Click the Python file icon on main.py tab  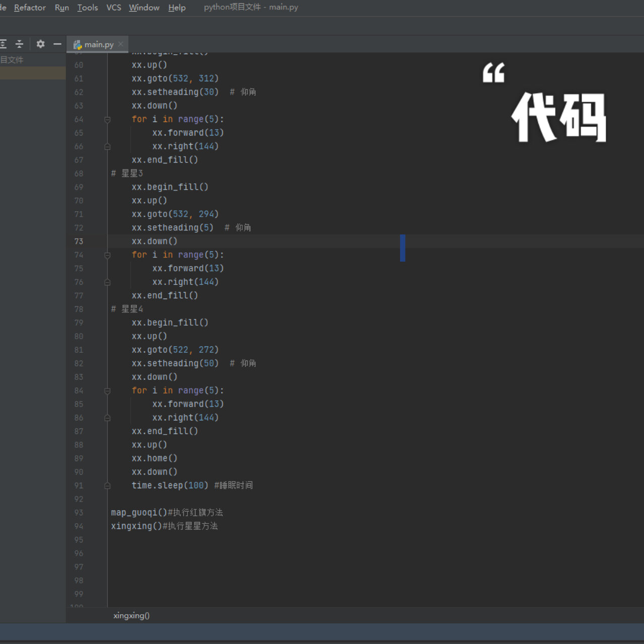coord(77,44)
